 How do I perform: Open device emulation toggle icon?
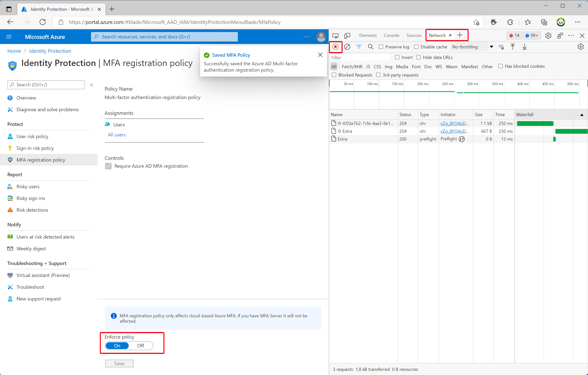(347, 36)
